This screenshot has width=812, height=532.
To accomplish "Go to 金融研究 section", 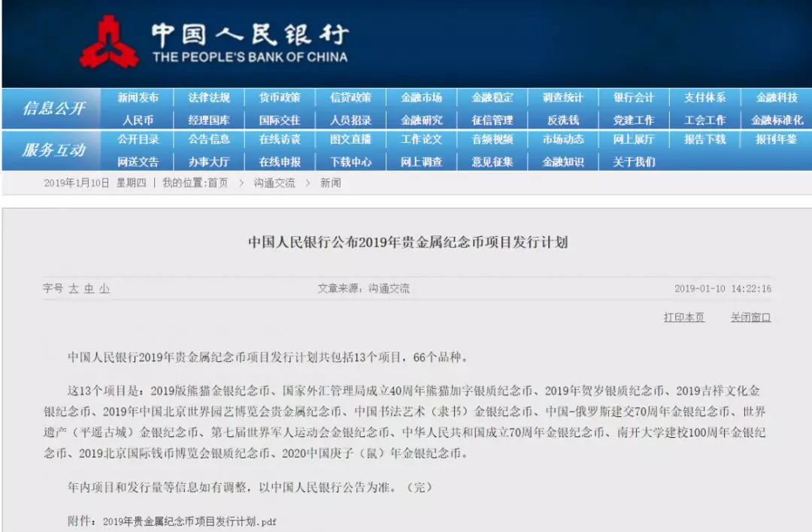I will pyautogui.click(x=422, y=120).
